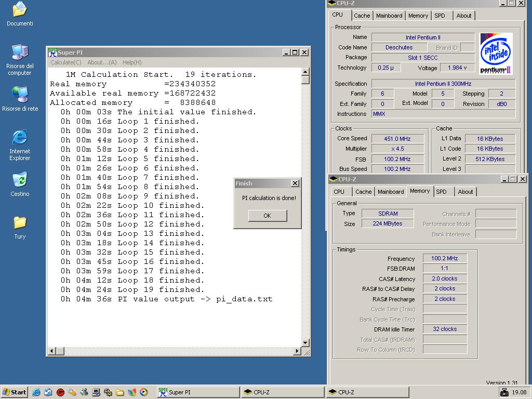
Task: Click the red round quick launch icon
Action: tap(60, 392)
